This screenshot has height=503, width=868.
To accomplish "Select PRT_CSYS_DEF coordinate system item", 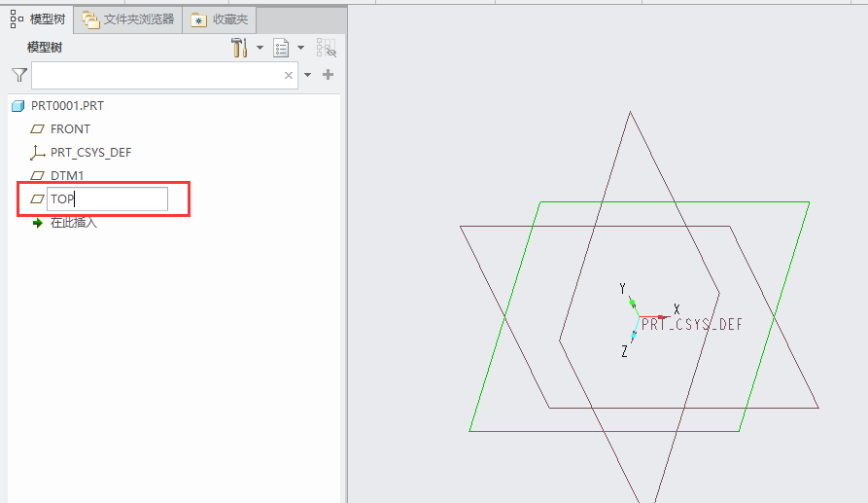I will pos(90,153).
